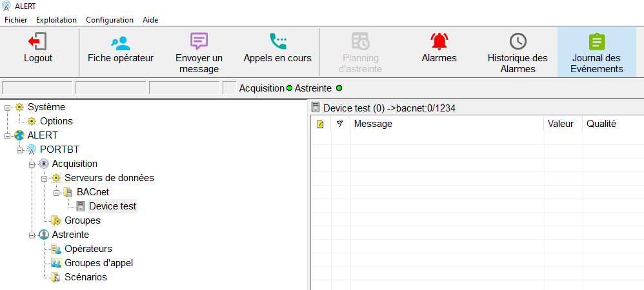This screenshot has height=290, width=644.
Task: Click the Envoyer un message icon
Action: pos(199,42)
